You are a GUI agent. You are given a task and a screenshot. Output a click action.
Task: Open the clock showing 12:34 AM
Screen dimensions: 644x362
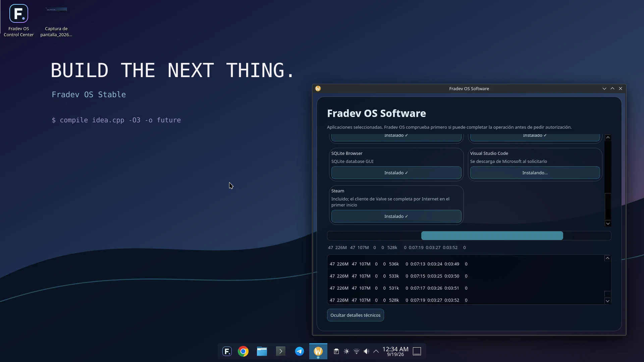[395, 351]
